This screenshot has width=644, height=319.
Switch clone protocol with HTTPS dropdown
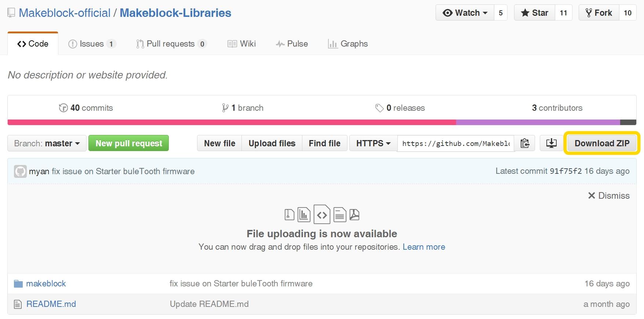point(373,143)
